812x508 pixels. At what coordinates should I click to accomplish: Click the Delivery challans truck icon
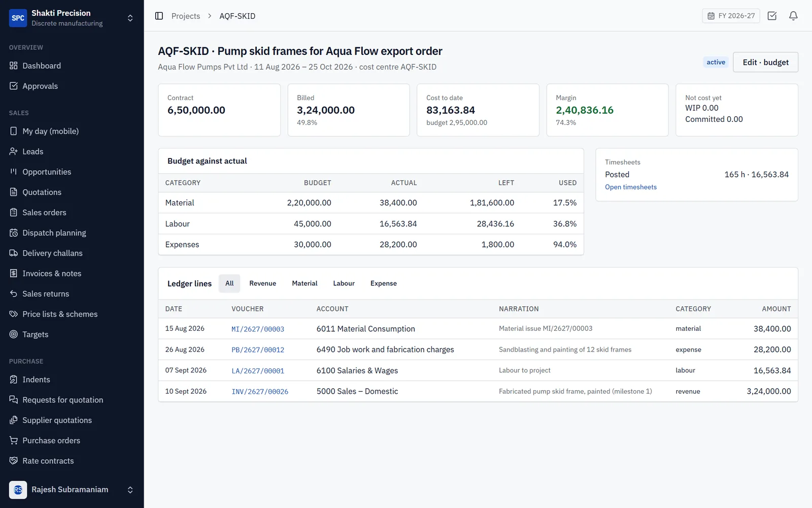[14, 253]
